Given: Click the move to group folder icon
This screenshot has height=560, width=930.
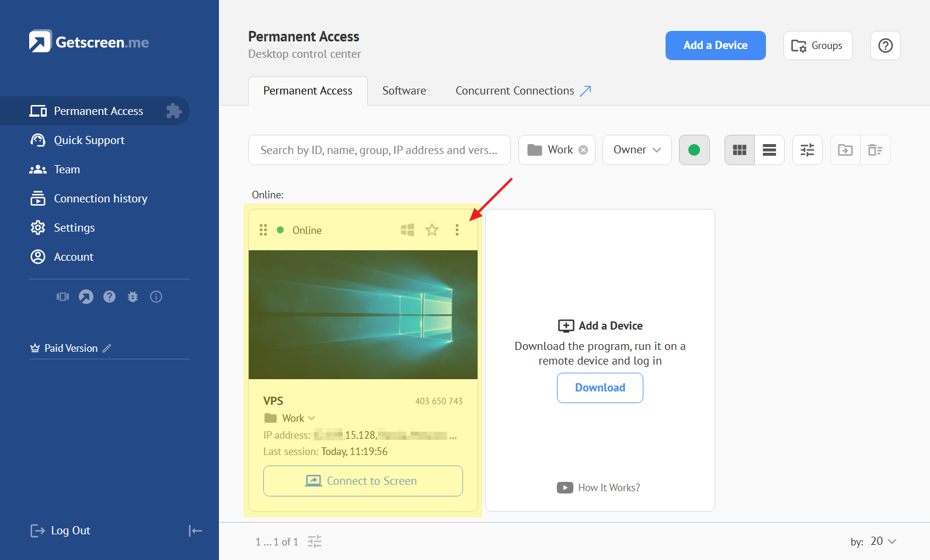Looking at the screenshot, I should pos(845,150).
